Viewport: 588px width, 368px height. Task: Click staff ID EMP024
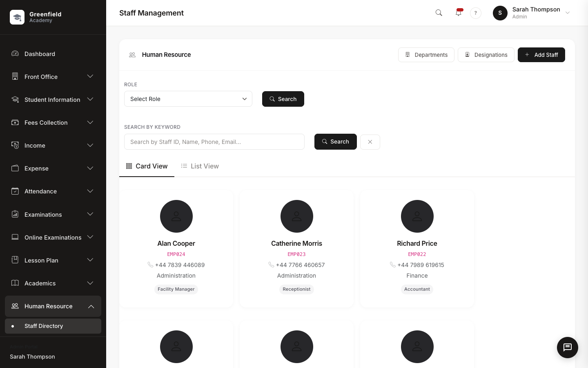[176, 254]
